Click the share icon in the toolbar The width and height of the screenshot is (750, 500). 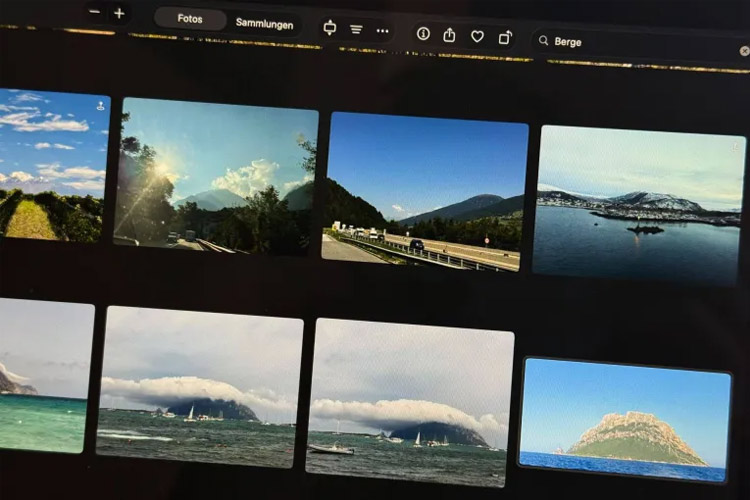click(450, 35)
